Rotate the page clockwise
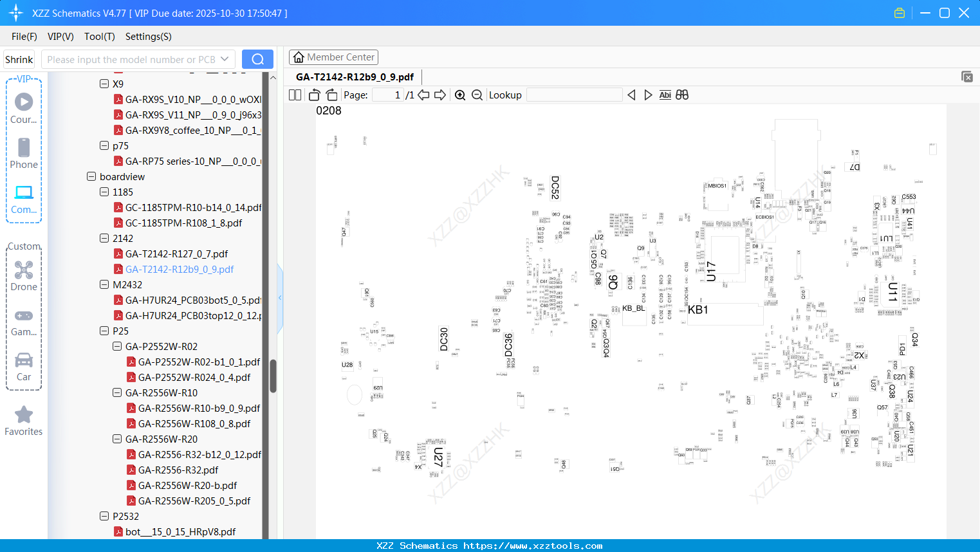The image size is (980, 552). [331, 95]
